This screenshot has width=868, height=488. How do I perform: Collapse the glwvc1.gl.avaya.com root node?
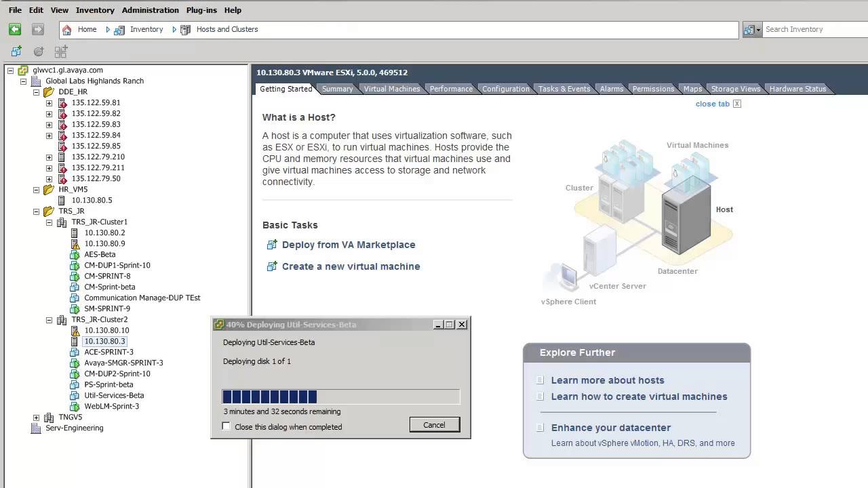click(x=10, y=70)
